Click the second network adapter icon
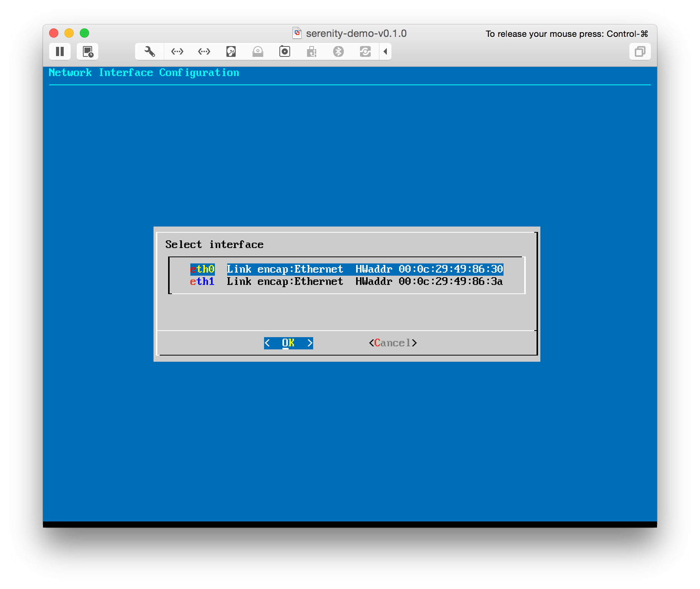Image resolution: width=700 pixels, height=589 pixels. [x=204, y=51]
